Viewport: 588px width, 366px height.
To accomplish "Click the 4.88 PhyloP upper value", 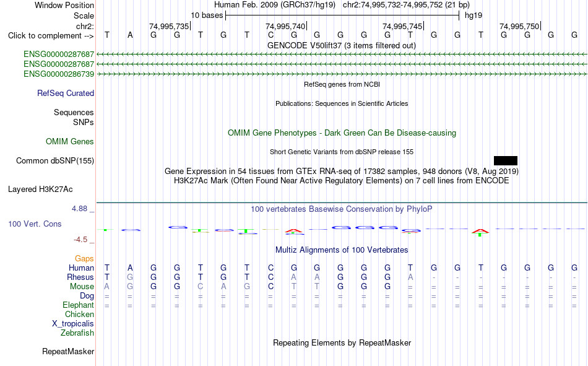I will (79, 209).
